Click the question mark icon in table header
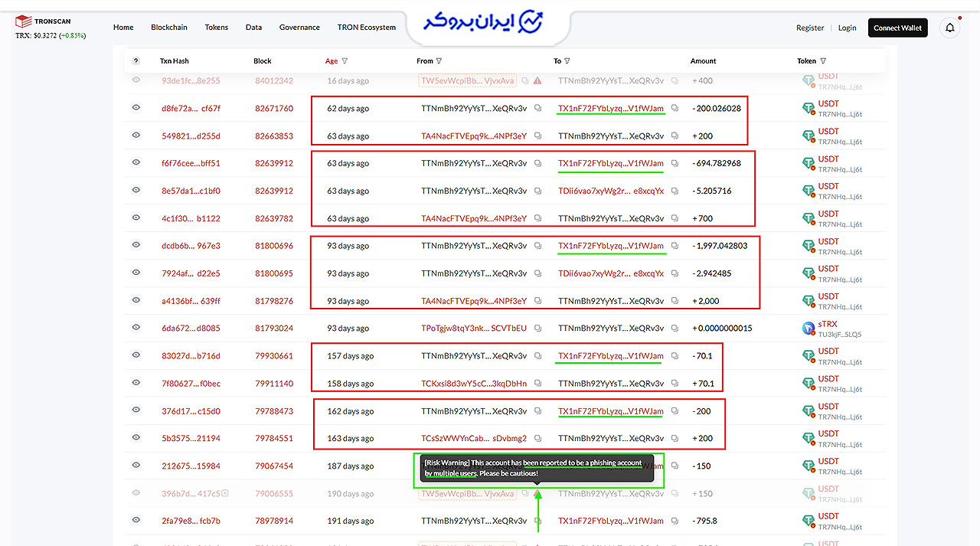980x546 pixels. (136, 61)
